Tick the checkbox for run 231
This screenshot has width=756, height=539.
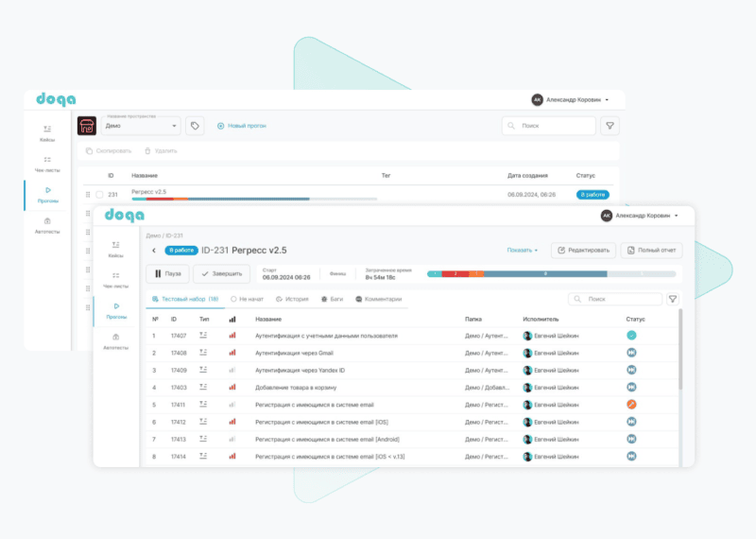99,195
